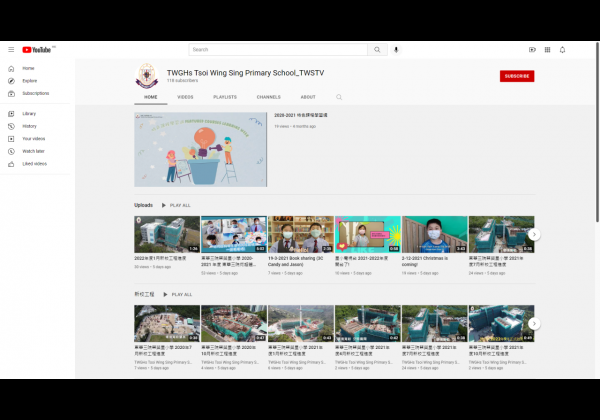Click the Liked videos sidebar label
This screenshot has height=420, width=600.
point(34,164)
